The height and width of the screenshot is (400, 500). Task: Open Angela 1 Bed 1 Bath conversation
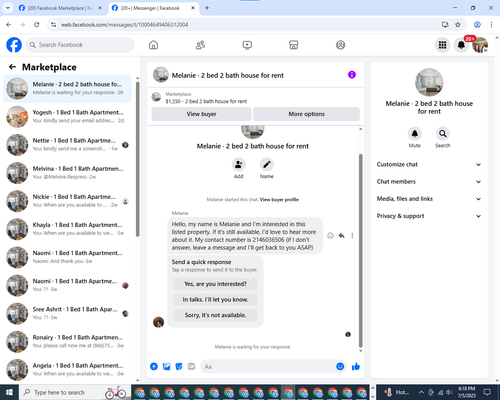(x=67, y=369)
